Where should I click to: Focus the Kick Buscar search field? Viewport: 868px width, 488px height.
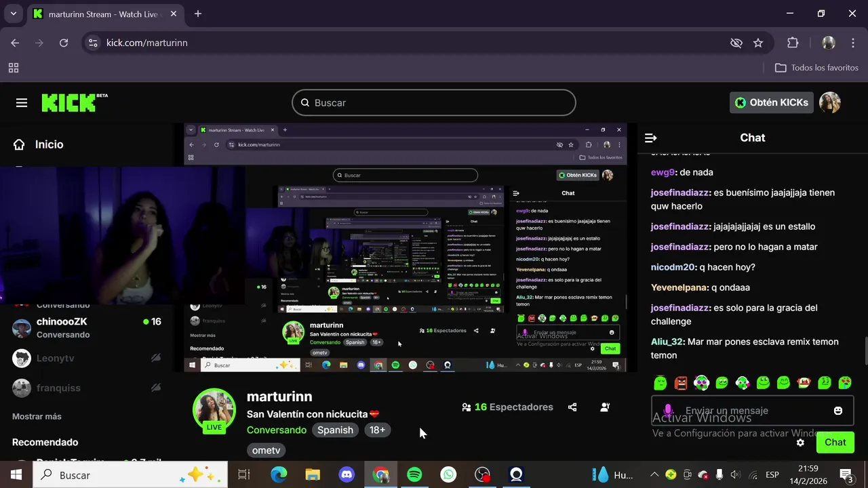(434, 103)
